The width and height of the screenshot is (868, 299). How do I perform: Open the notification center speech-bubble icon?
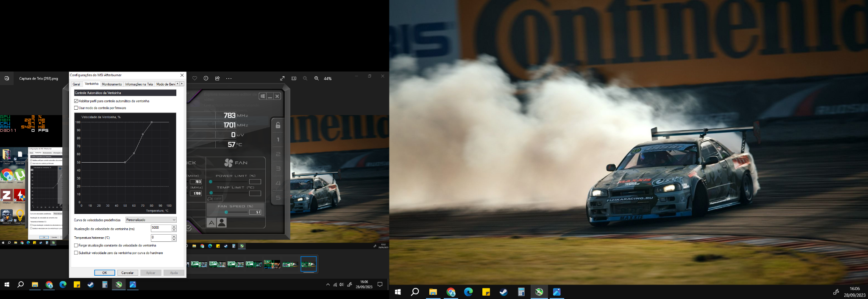(x=380, y=285)
